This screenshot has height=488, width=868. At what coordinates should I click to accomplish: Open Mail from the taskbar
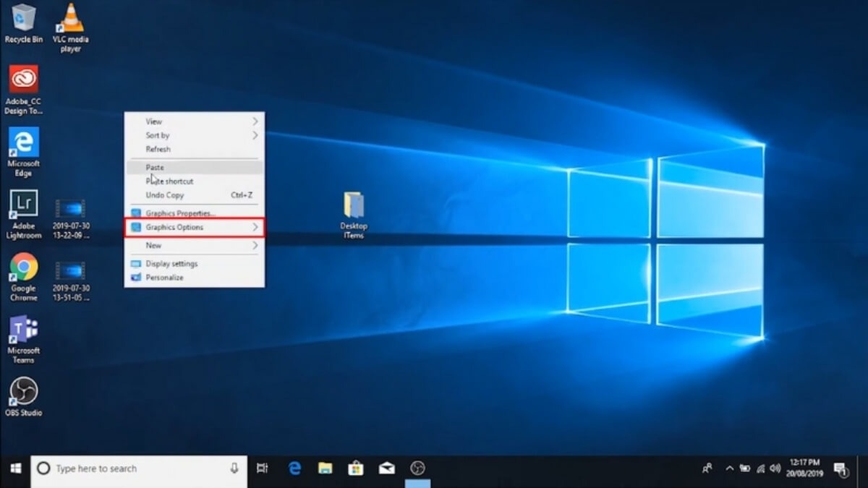click(x=387, y=468)
